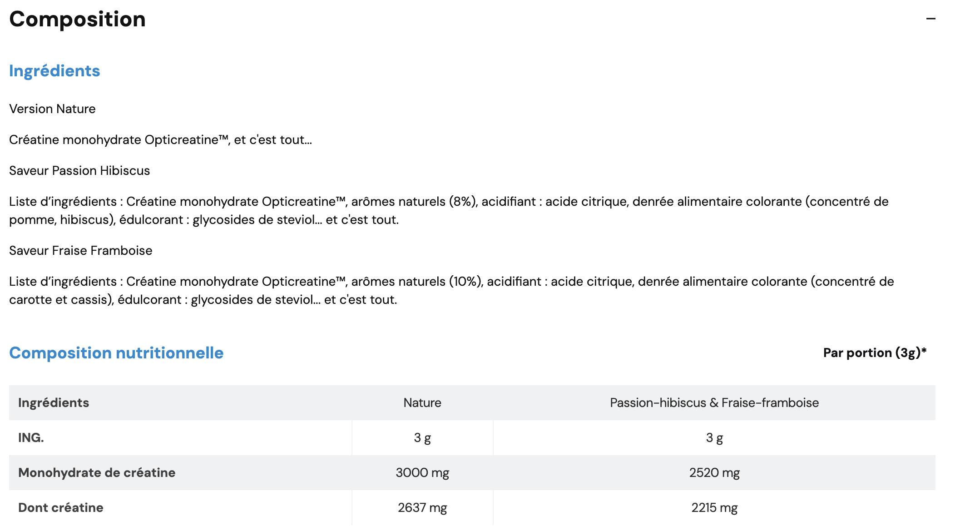Click the Composition nutritionnelle heading
Image resolution: width=980 pixels, height=526 pixels.
click(x=116, y=353)
